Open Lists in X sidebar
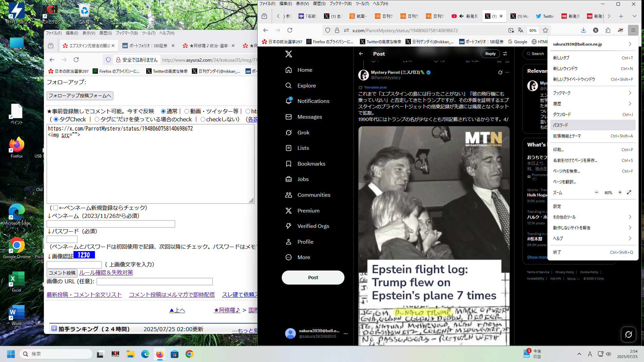 [x=297, y=148]
